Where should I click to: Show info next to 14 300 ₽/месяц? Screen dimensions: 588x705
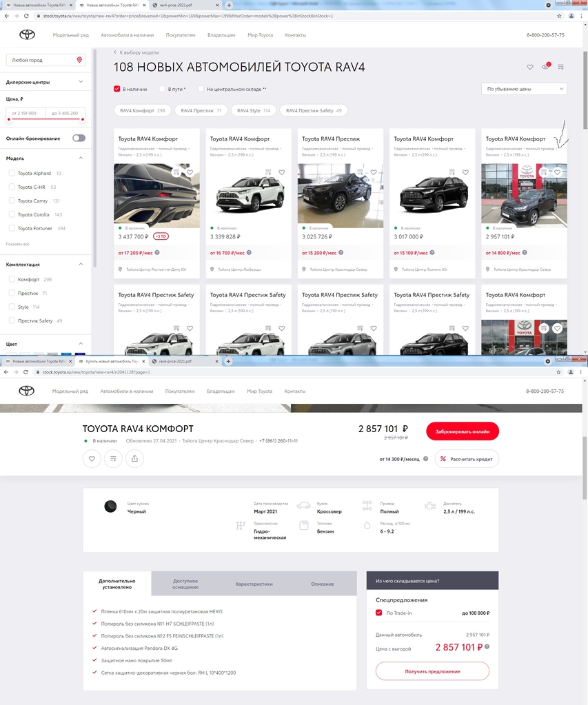pos(425,459)
